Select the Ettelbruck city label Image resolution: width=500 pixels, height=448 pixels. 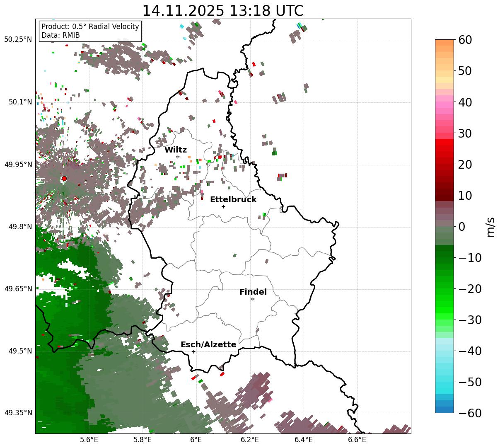pyautogui.click(x=233, y=200)
